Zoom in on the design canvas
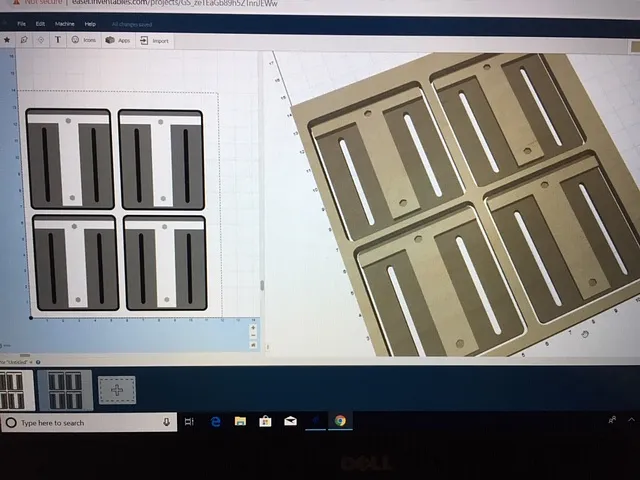Viewport: 640px width, 480px height. [253, 328]
